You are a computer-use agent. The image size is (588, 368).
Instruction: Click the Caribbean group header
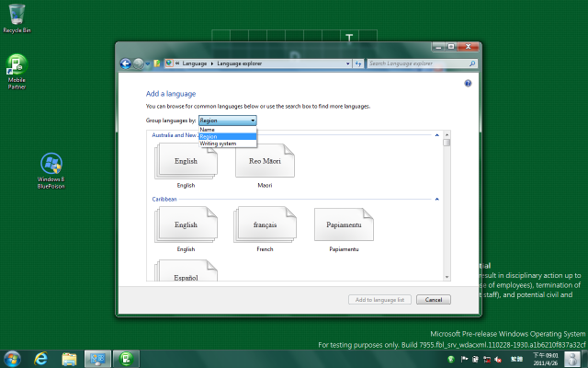pyautogui.click(x=164, y=199)
